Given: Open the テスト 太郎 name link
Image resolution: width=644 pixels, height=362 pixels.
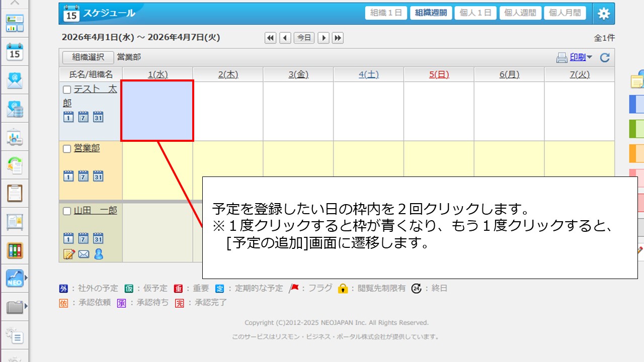Looking at the screenshot, I should [x=90, y=96].
